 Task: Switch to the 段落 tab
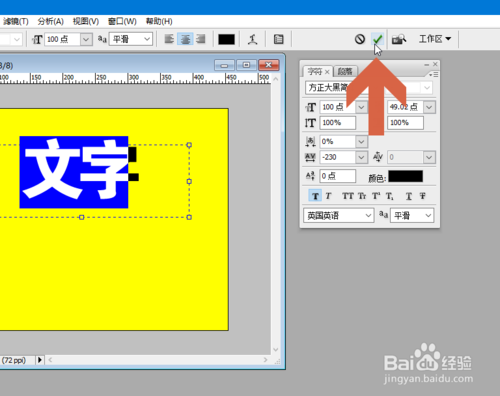345,71
